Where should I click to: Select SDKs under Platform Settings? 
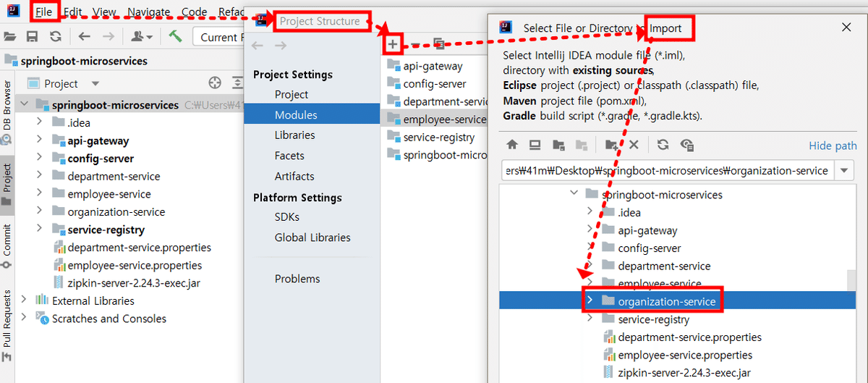pyautogui.click(x=287, y=216)
